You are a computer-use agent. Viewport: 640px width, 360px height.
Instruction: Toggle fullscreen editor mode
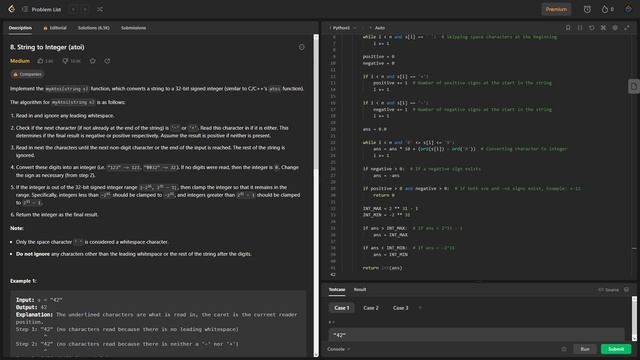(627, 28)
